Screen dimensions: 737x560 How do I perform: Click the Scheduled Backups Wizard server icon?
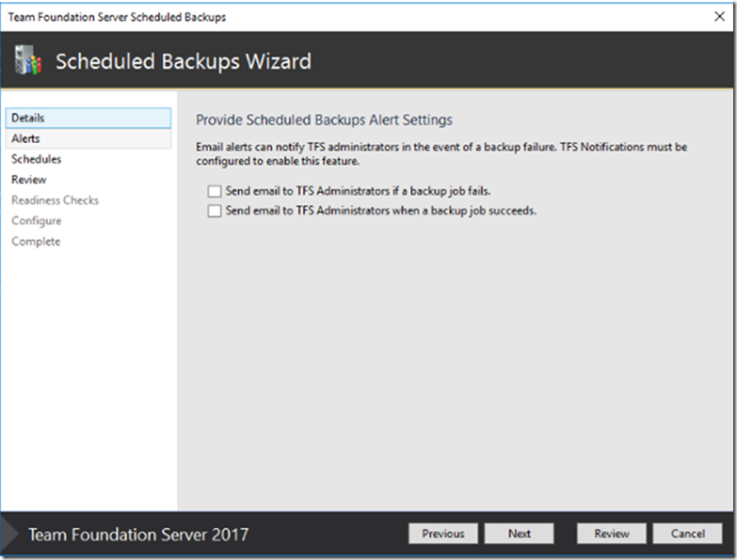click(x=27, y=61)
